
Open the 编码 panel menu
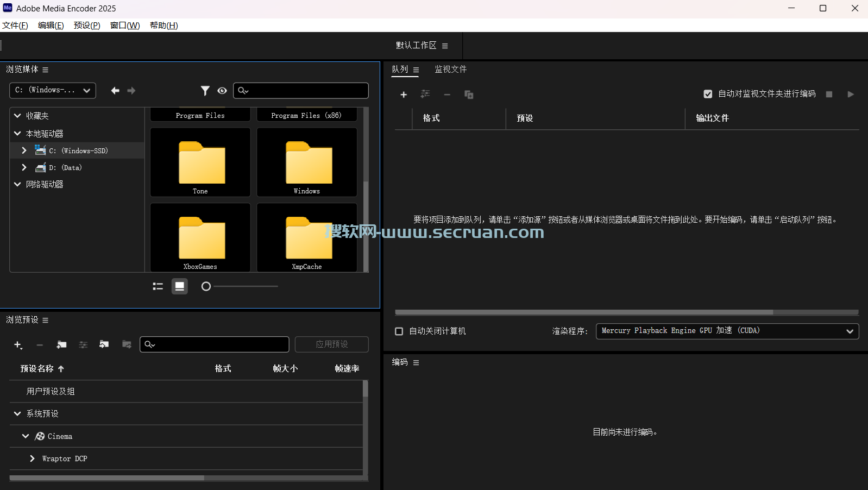[x=416, y=362]
